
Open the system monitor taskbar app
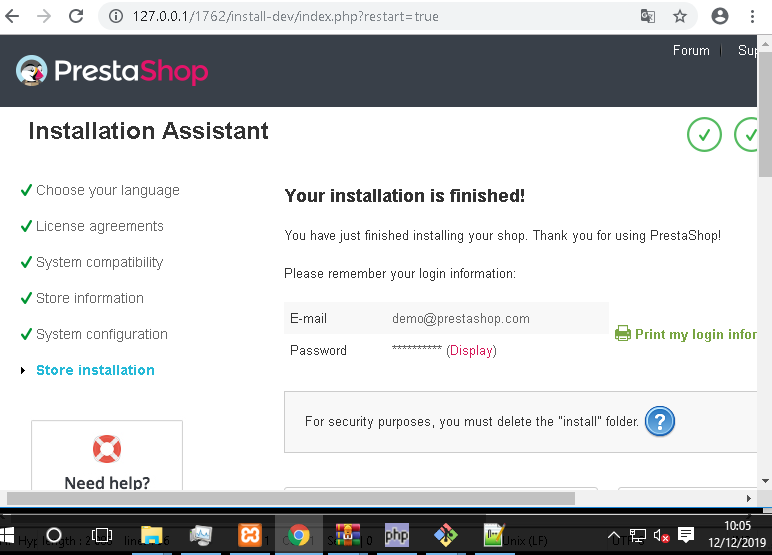pos(200,535)
